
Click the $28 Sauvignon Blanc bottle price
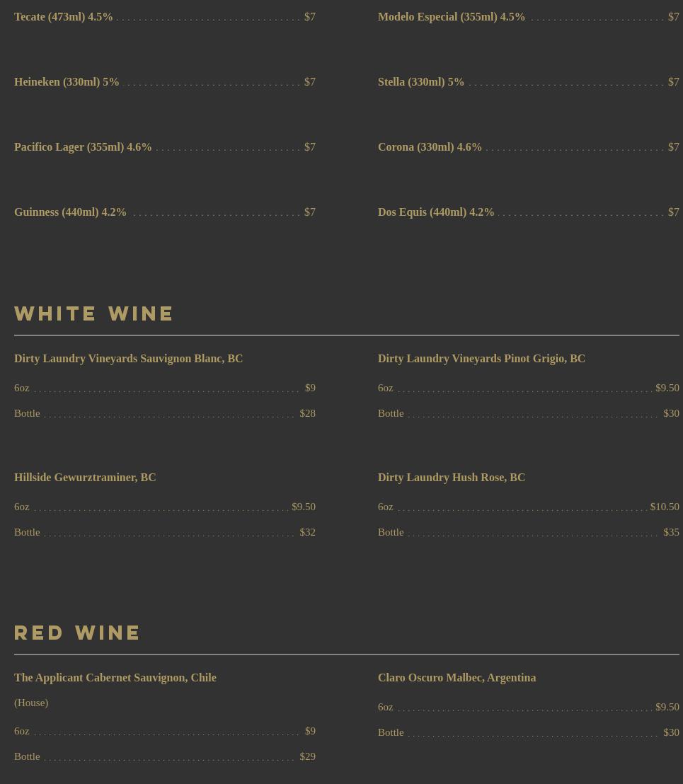(307, 413)
